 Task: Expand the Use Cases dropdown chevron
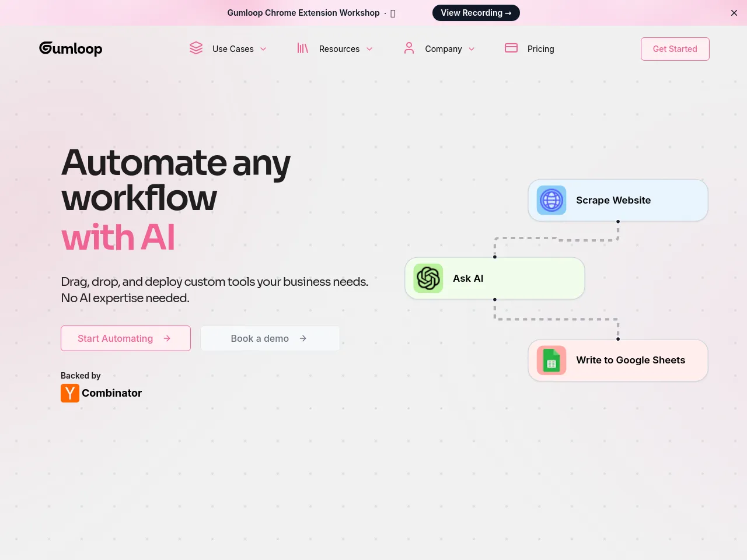[263, 49]
